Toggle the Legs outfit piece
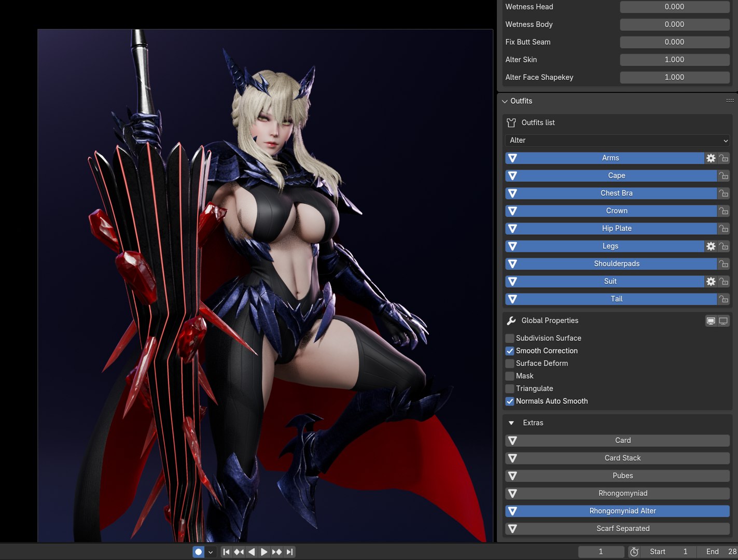This screenshot has height=560, width=738. (x=605, y=246)
